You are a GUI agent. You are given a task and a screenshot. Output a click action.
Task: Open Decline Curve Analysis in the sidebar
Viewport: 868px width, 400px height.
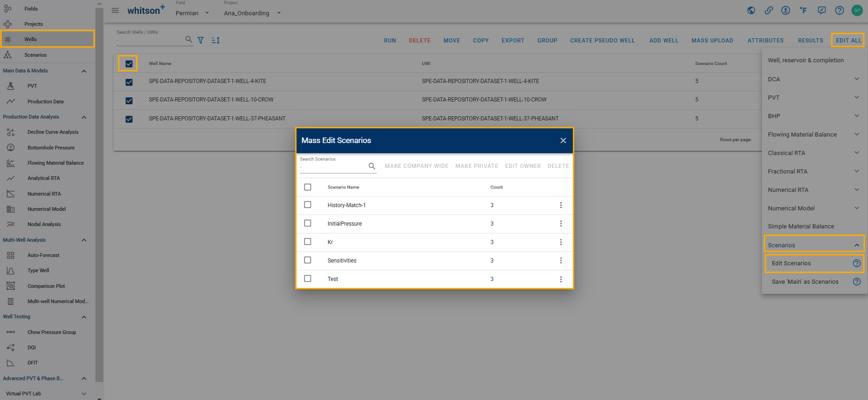[x=53, y=132]
